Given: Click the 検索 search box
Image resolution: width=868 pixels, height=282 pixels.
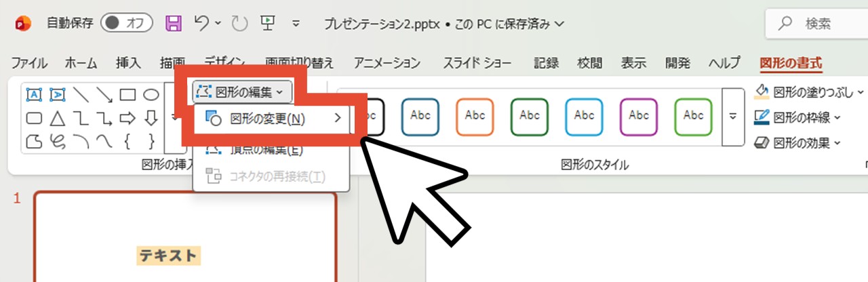Looking at the screenshot, I should (x=816, y=24).
